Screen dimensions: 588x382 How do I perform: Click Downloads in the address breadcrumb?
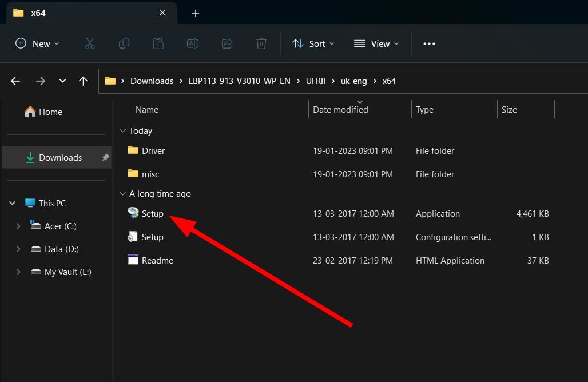pyautogui.click(x=152, y=81)
